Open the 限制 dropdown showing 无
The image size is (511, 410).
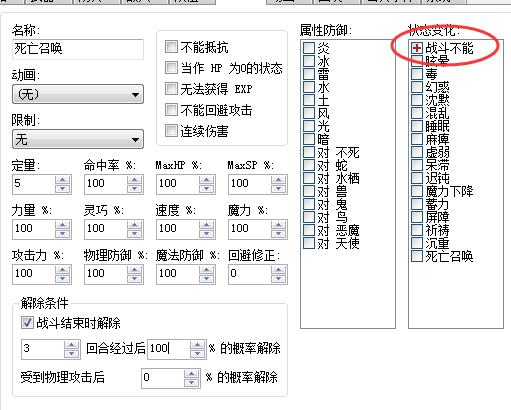tap(78, 139)
